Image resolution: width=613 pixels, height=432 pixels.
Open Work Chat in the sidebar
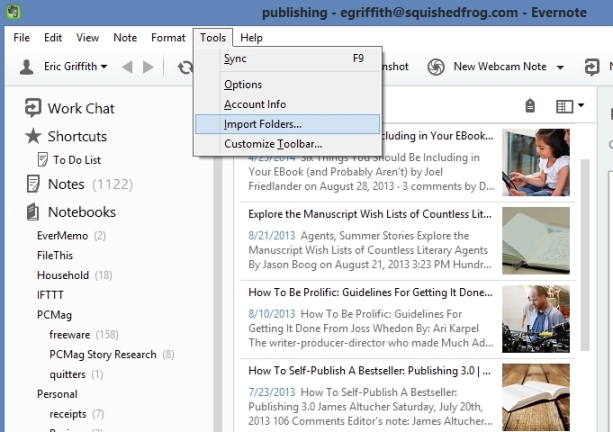coord(81,108)
